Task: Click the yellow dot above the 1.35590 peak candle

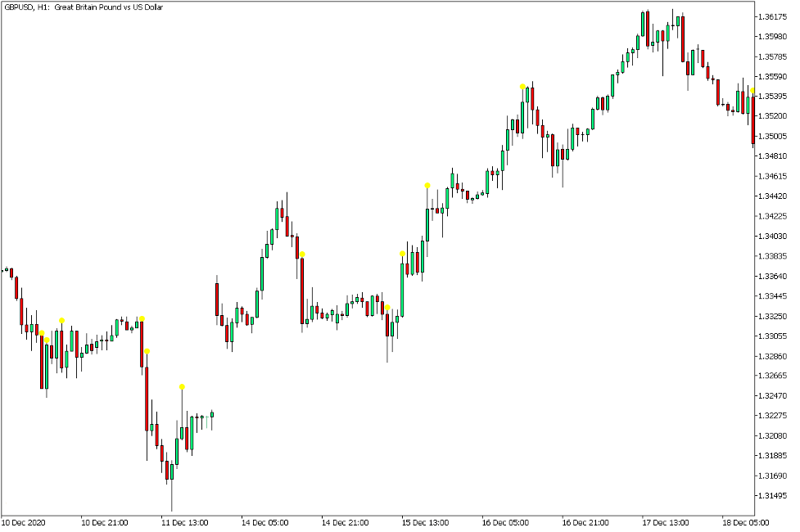Action: (522, 87)
